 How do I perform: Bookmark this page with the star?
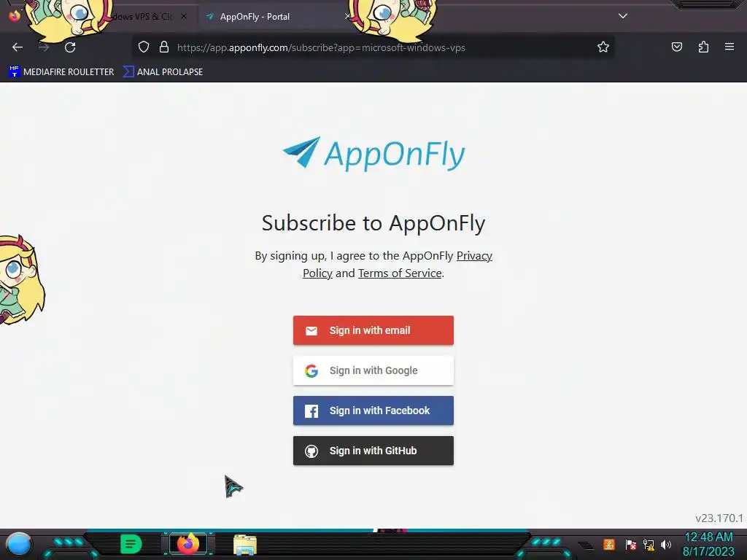[x=603, y=47]
